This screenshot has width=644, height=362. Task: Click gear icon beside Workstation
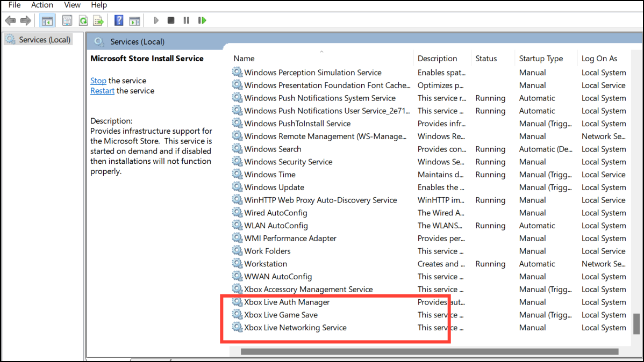click(238, 264)
